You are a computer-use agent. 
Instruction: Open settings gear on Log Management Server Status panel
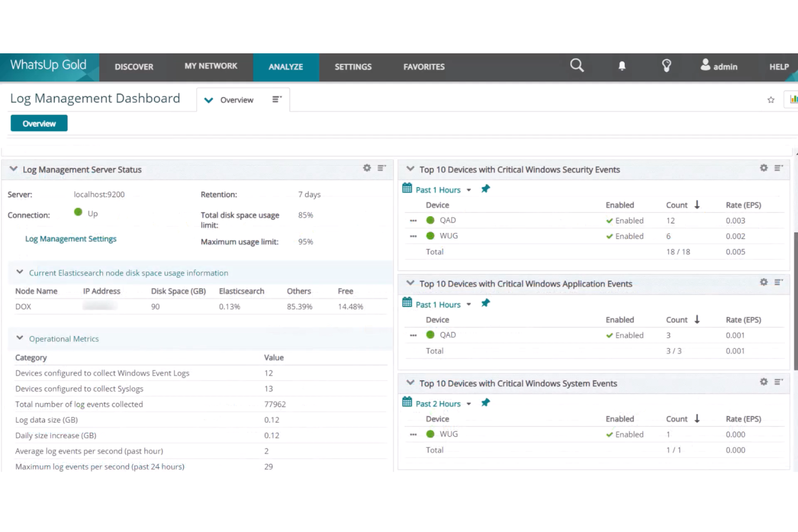click(367, 168)
